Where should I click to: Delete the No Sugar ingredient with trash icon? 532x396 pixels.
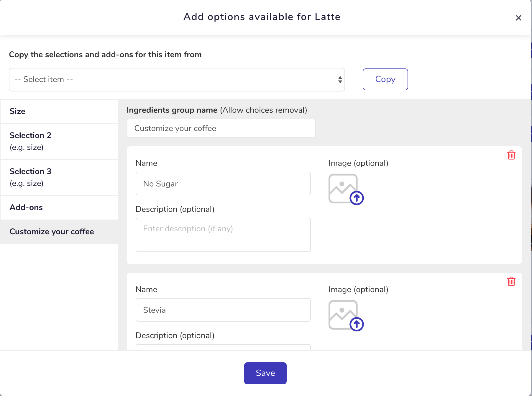[x=511, y=155]
